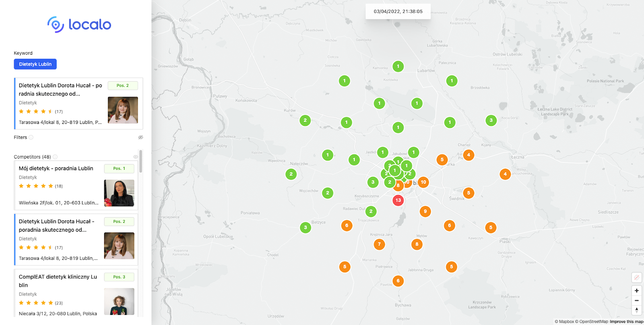Open the Mój dietetyk competitor card
644x325 pixels.
pos(56,168)
